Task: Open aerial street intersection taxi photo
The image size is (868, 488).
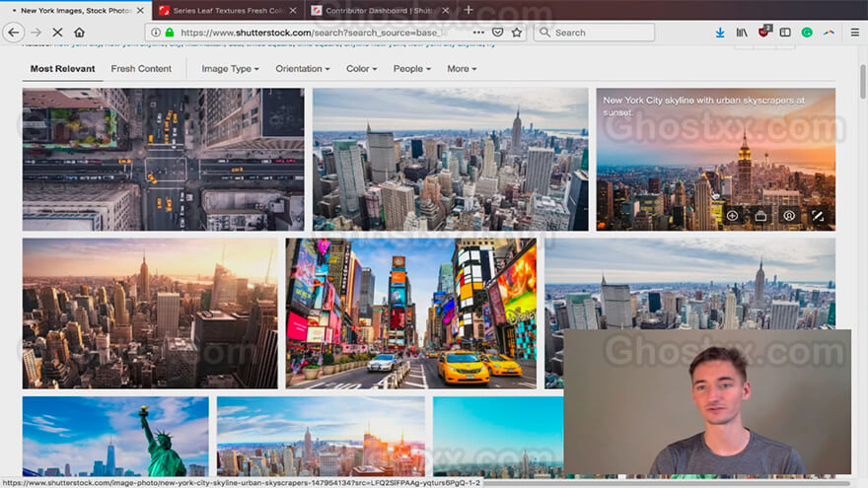Action: pos(164,160)
